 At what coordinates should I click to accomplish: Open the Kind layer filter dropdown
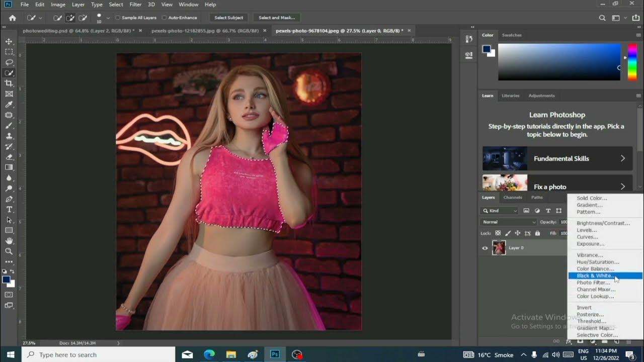pyautogui.click(x=500, y=211)
